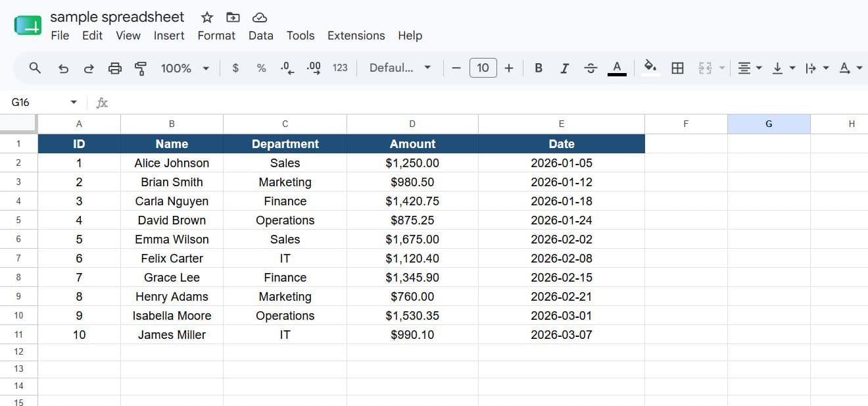This screenshot has height=406, width=868.
Task: Apply currency format with dollar button
Action: pyautogui.click(x=235, y=68)
